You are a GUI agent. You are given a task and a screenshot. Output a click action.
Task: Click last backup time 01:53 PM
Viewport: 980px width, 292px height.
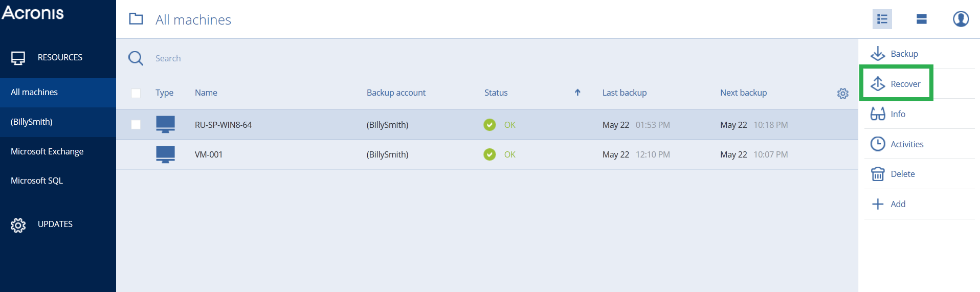pyautogui.click(x=653, y=125)
